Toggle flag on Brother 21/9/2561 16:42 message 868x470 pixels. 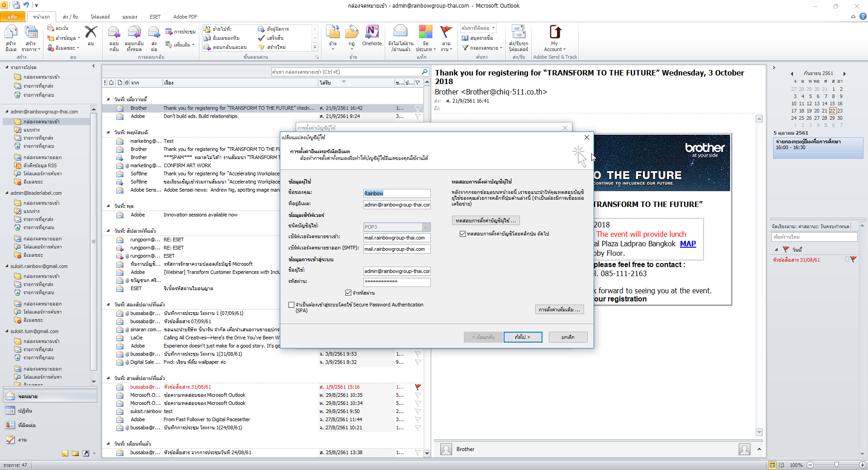[418, 108]
